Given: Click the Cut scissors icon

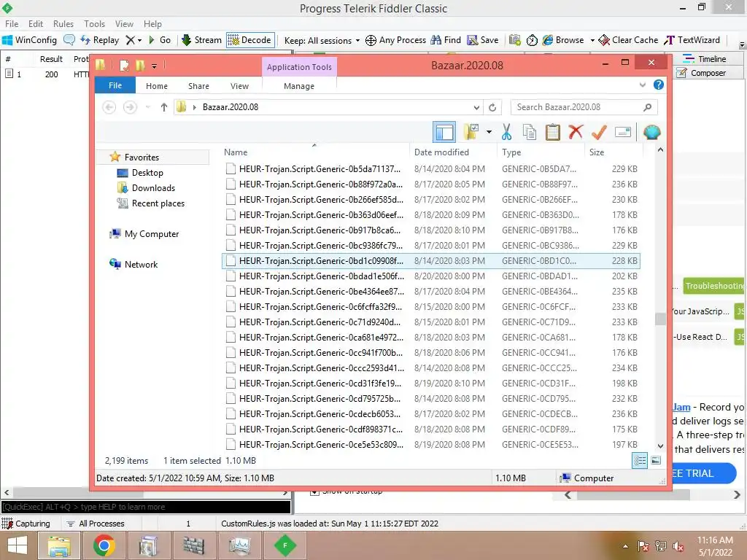Looking at the screenshot, I should coord(506,132).
